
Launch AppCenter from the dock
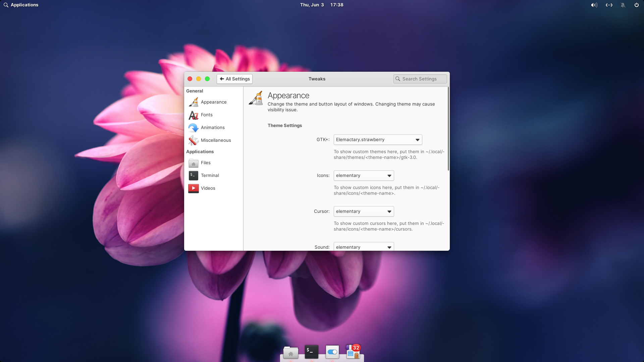pyautogui.click(x=353, y=352)
